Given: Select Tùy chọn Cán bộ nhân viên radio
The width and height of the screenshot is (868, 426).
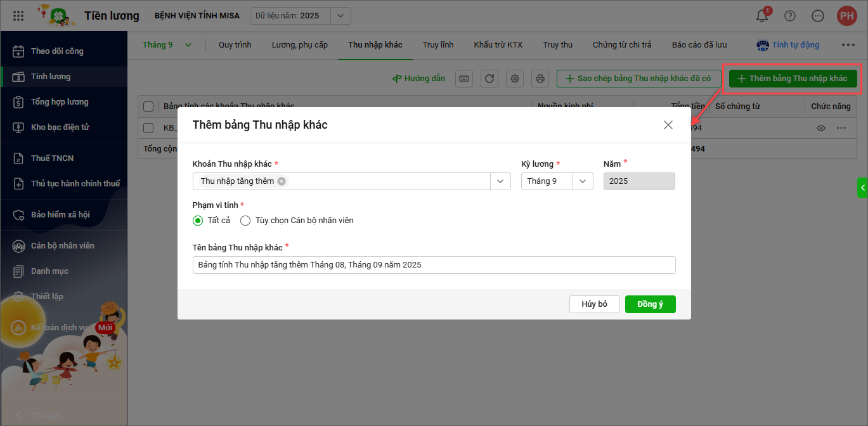Looking at the screenshot, I should (245, 221).
